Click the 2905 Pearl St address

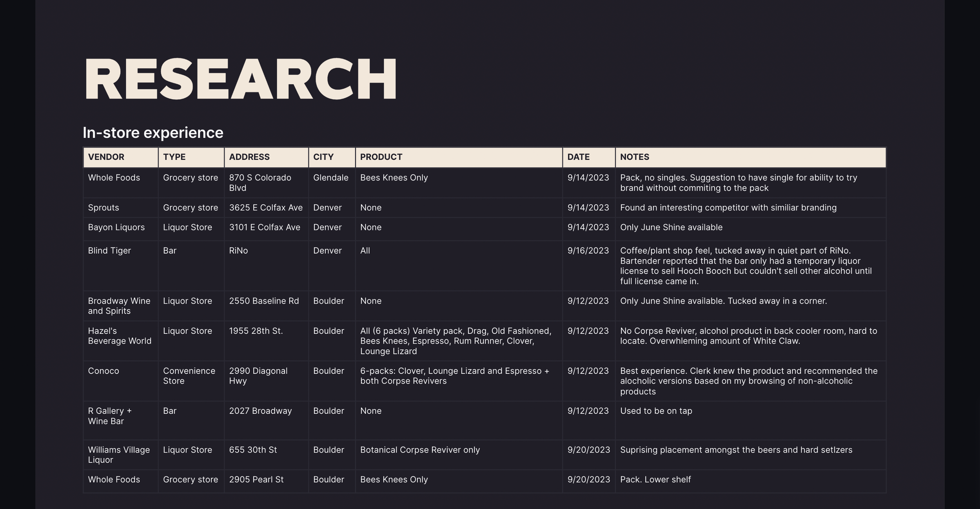coord(267,481)
